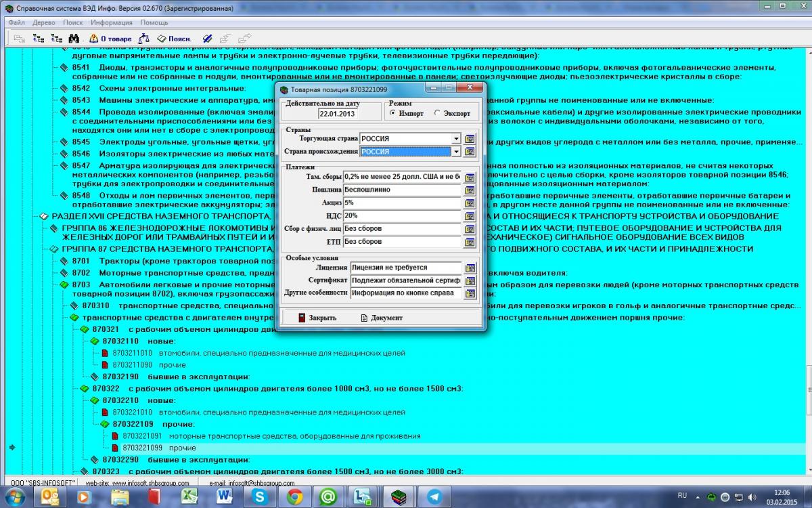Select the Импорт radio button
The width and height of the screenshot is (812, 508).
click(x=392, y=113)
